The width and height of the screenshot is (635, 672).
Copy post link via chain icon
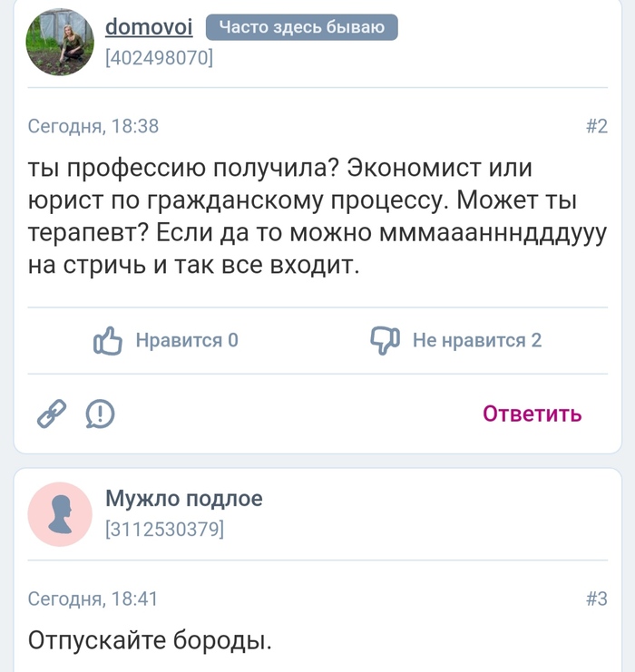tap(52, 414)
